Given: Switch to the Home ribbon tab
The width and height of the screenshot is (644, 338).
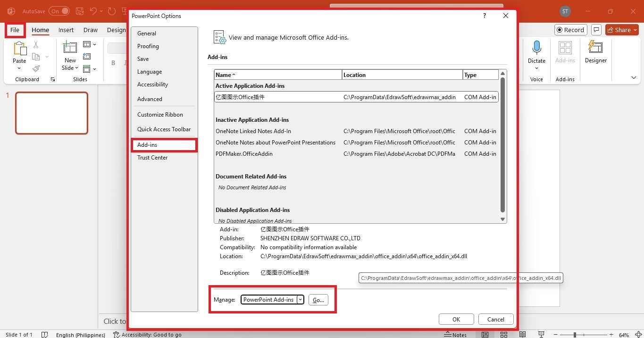Looking at the screenshot, I should coord(41,30).
